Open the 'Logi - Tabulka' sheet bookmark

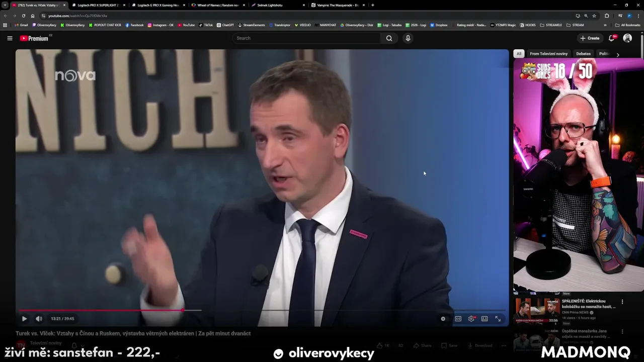(389, 25)
